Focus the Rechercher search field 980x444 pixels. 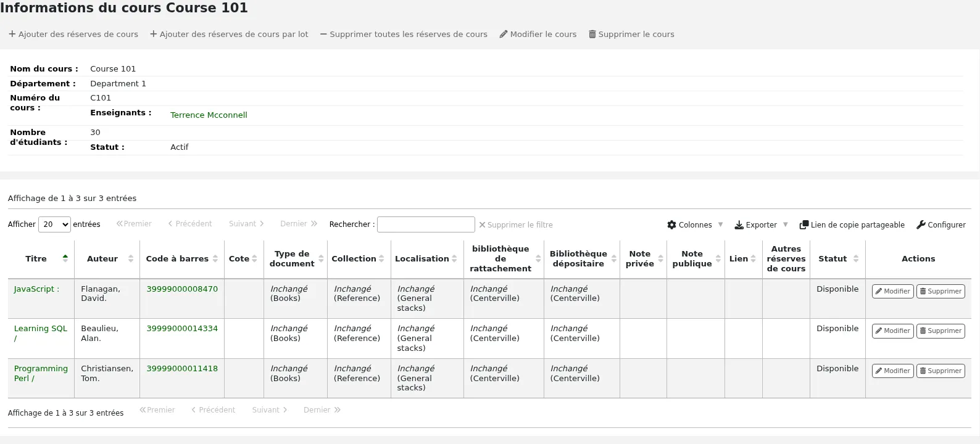tap(426, 224)
